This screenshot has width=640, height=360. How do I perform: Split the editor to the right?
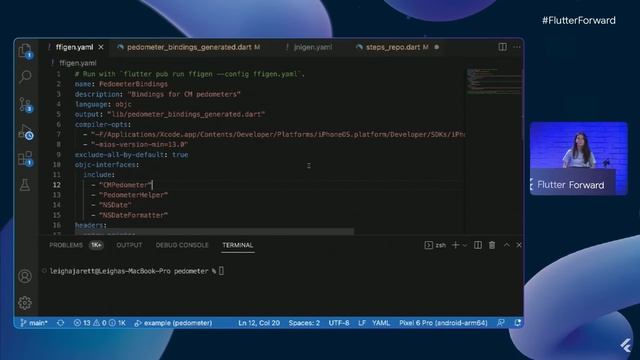pos(502,47)
